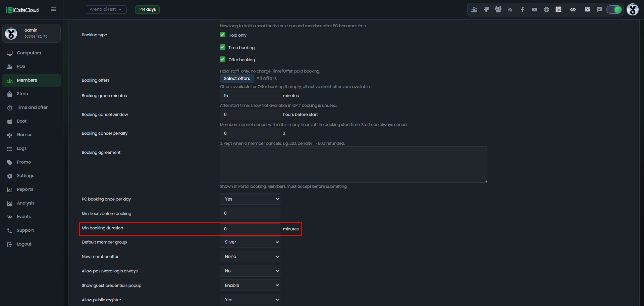The width and height of the screenshot is (644, 306).
Task: Click the admin profile card in sidebar
Action: [32, 34]
